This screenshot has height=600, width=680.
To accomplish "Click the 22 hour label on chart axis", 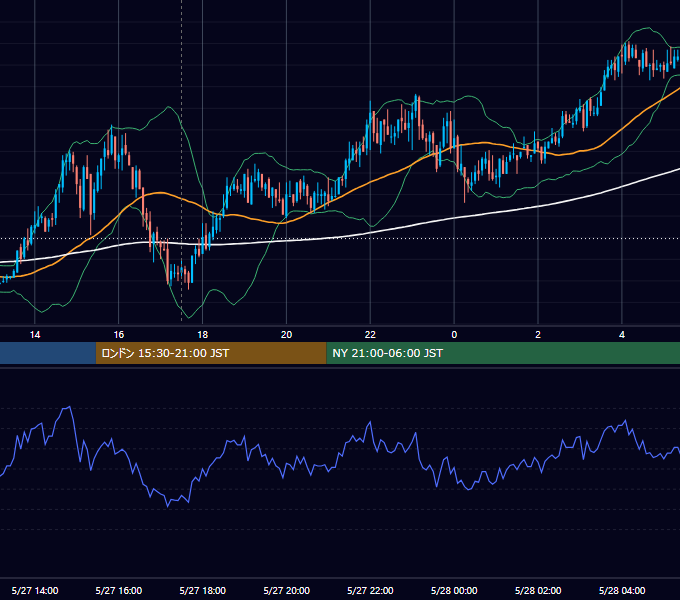I will pos(370,335).
